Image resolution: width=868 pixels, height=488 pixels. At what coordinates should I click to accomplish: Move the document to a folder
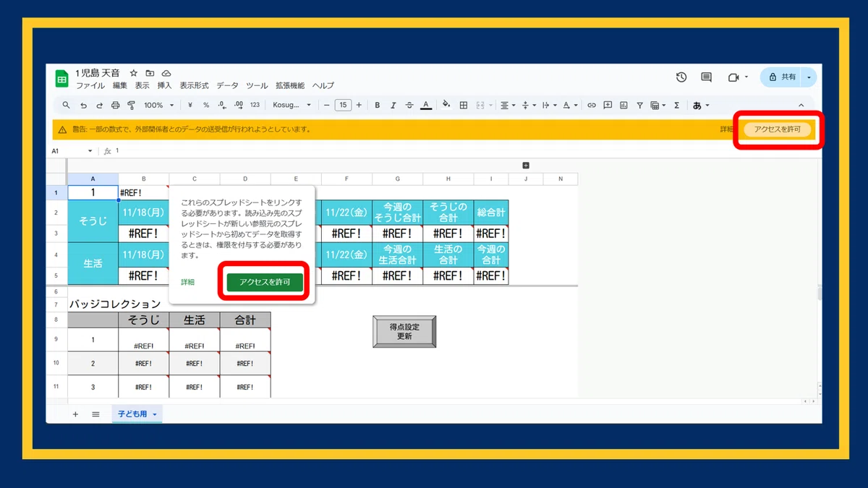click(x=150, y=74)
